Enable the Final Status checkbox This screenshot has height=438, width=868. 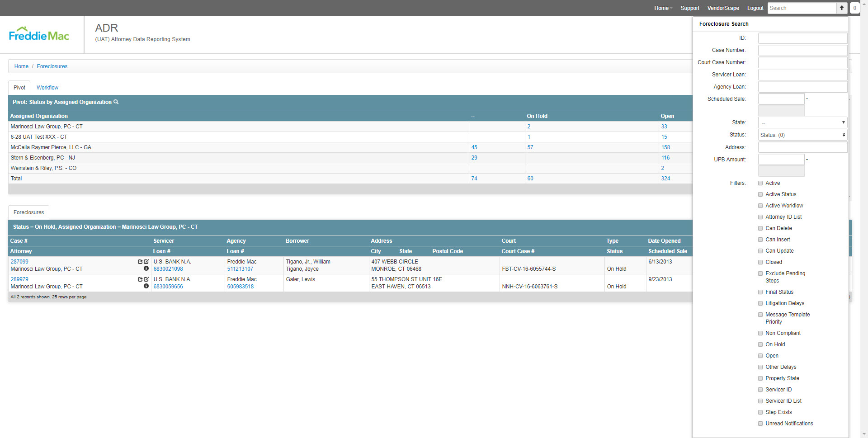(760, 292)
